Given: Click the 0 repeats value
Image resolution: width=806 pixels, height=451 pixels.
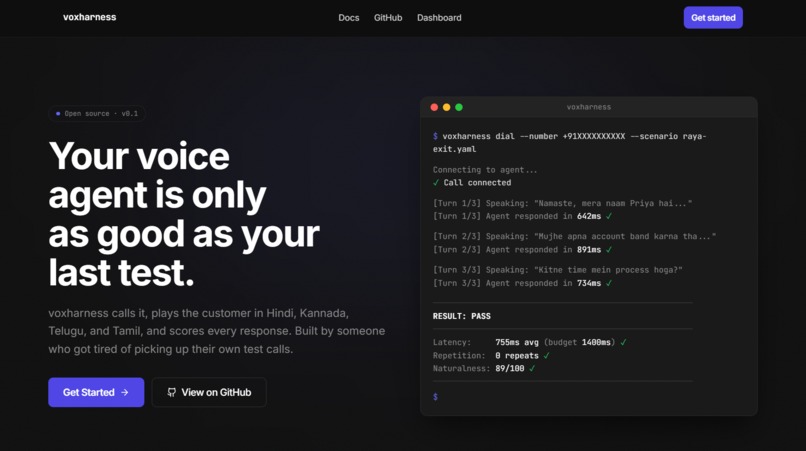Looking at the screenshot, I should pos(517,356).
